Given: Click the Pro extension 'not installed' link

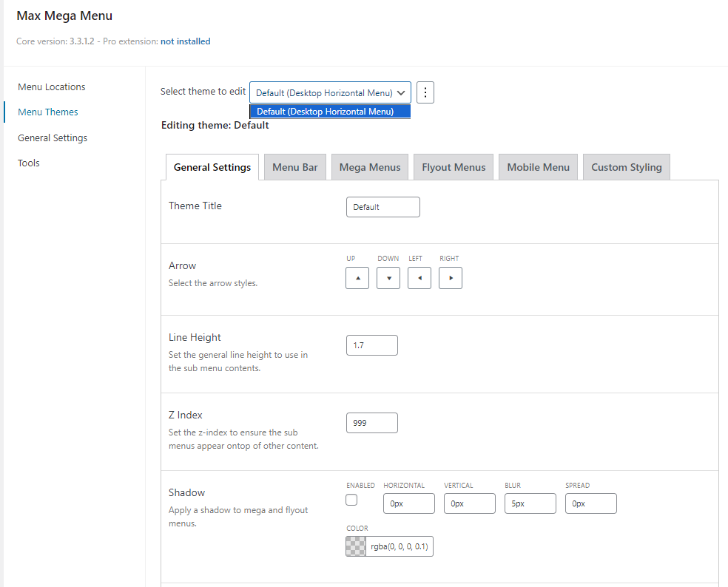Looking at the screenshot, I should pos(185,41).
